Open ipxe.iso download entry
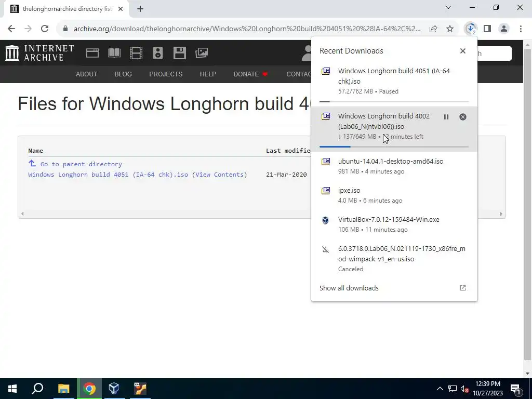 (x=394, y=195)
